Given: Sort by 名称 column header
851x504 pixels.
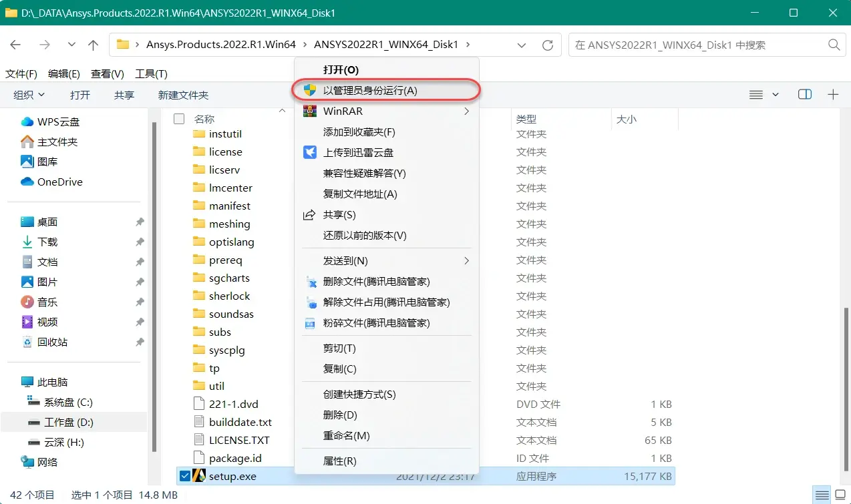Looking at the screenshot, I should coord(204,119).
